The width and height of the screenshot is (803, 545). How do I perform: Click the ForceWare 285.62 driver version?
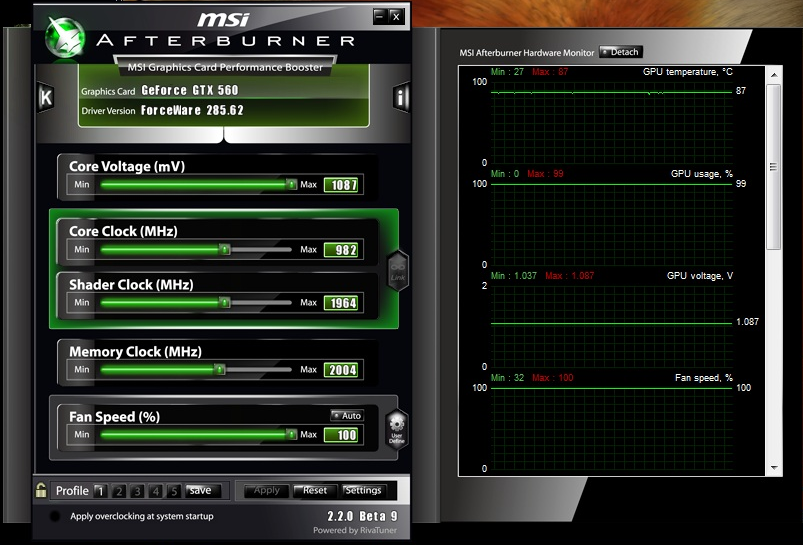click(192, 110)
